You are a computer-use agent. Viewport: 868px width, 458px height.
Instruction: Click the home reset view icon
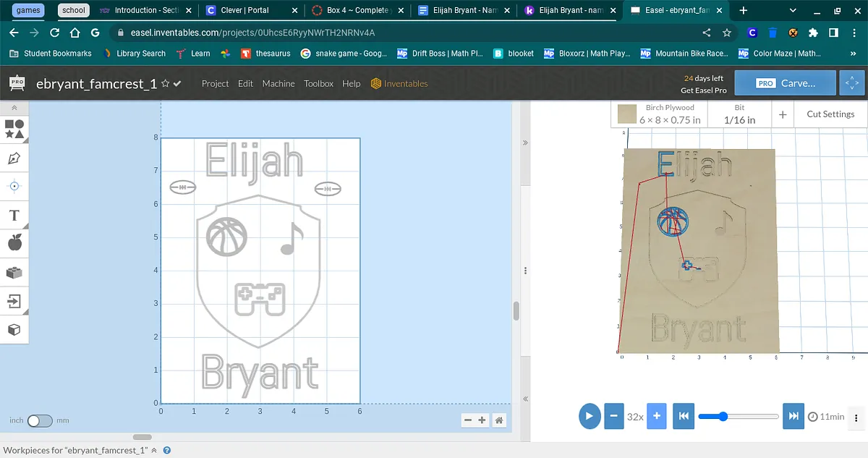[x=498, y=420]
